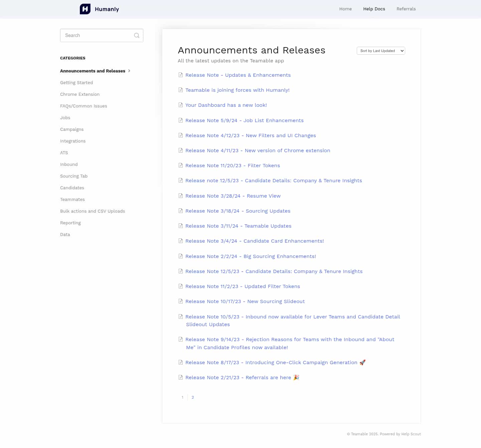Click the Humanly logo icon
The height and width of the screenshot is (448, 481).
click(x=85, y=9)
